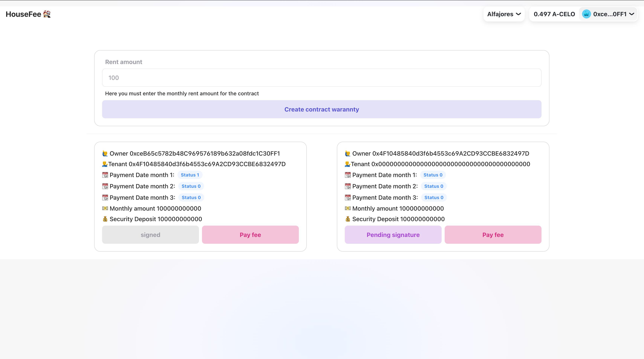Click the Pending signature button
Image resolution: width=644 pixels, height=359 pixels.
(393, 235)
